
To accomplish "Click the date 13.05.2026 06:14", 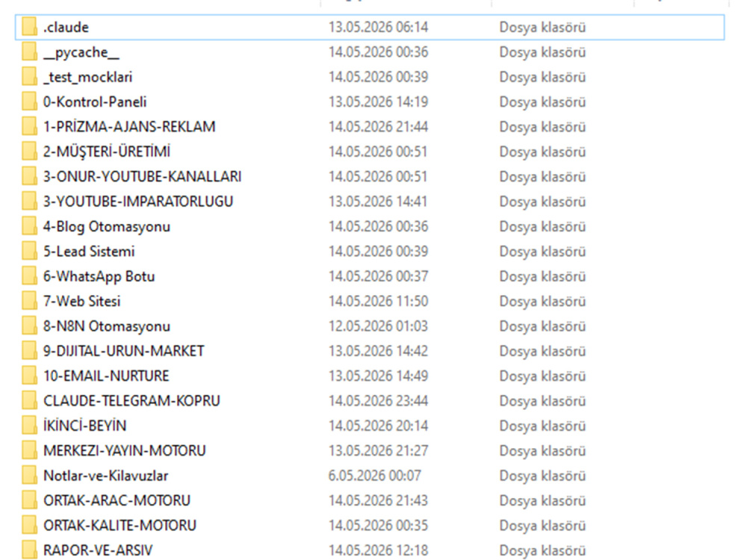I will 378,27.
